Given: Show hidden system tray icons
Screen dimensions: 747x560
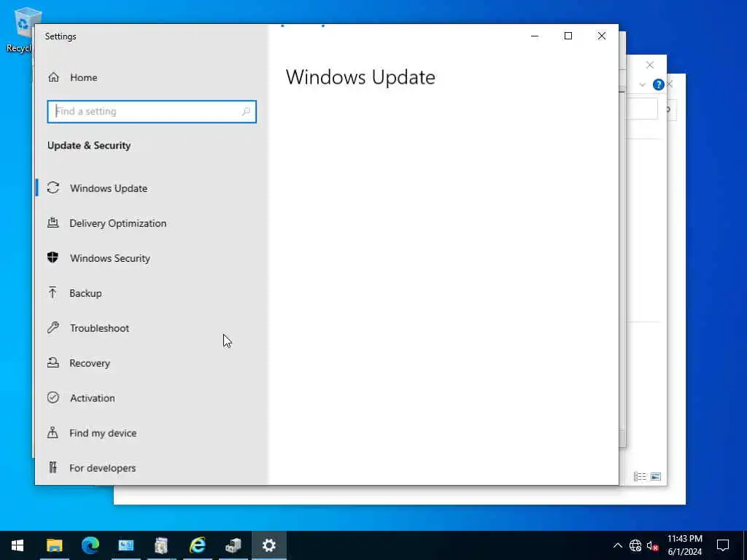Looking at the screenshot, I should (617, 545).
